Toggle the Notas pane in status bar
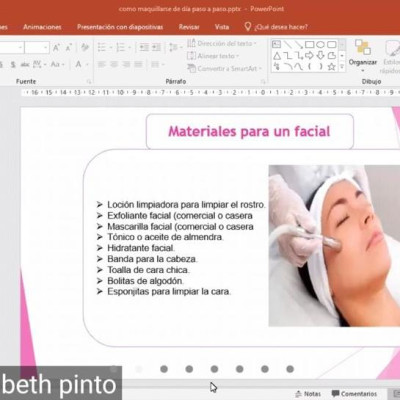This screenshot has height=400, width=400. tap(308, 394)
